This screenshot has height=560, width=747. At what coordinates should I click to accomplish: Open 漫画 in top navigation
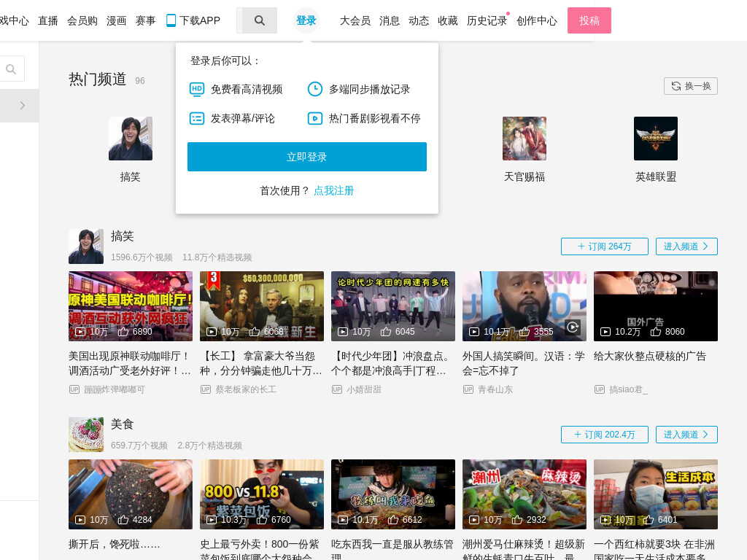(x=116, y=20)
